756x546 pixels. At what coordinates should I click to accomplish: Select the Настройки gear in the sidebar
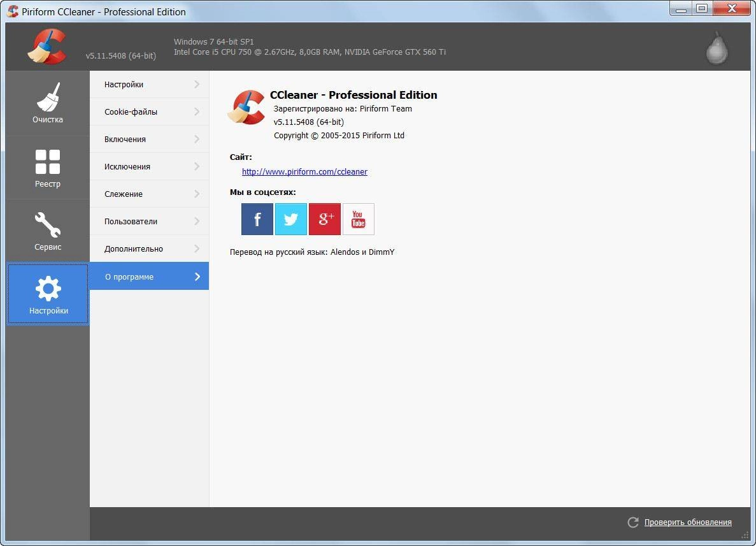pyautogui.click(x=48, y=294)
